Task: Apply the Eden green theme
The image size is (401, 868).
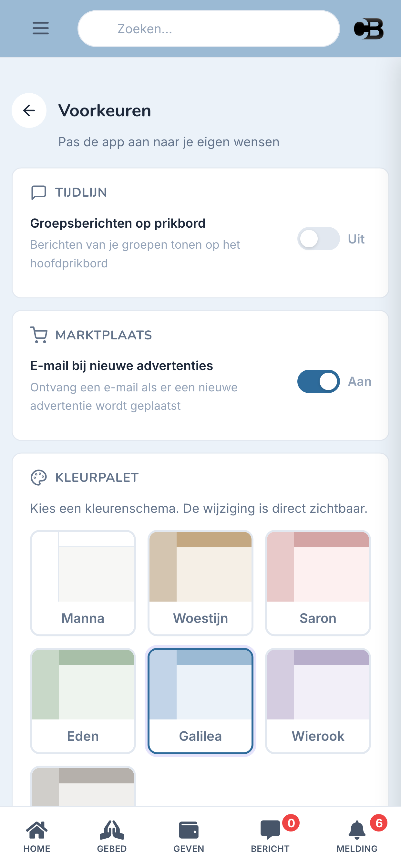Action: click(x=83, y=701)
